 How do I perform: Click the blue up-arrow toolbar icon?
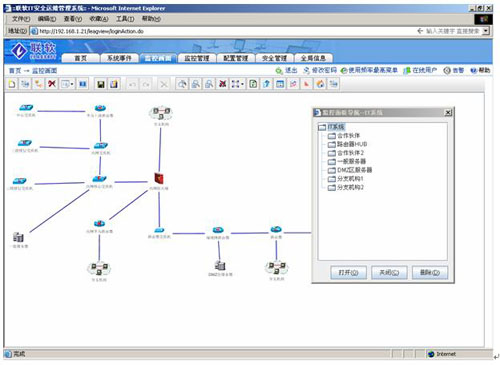[266, 84]
